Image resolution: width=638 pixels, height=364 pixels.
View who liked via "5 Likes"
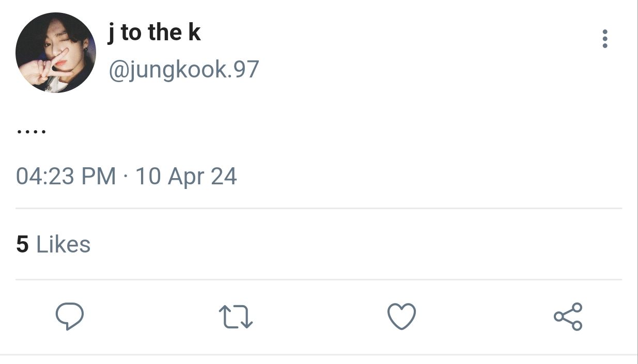53,245
